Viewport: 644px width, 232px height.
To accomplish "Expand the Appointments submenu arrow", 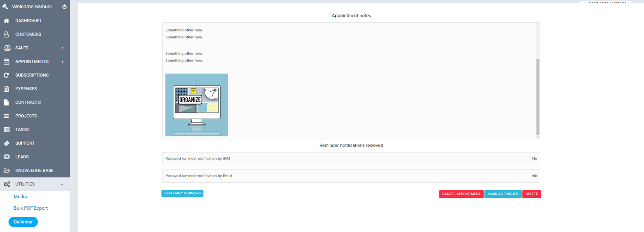I will pyautogui.click(x=62, y=62).
